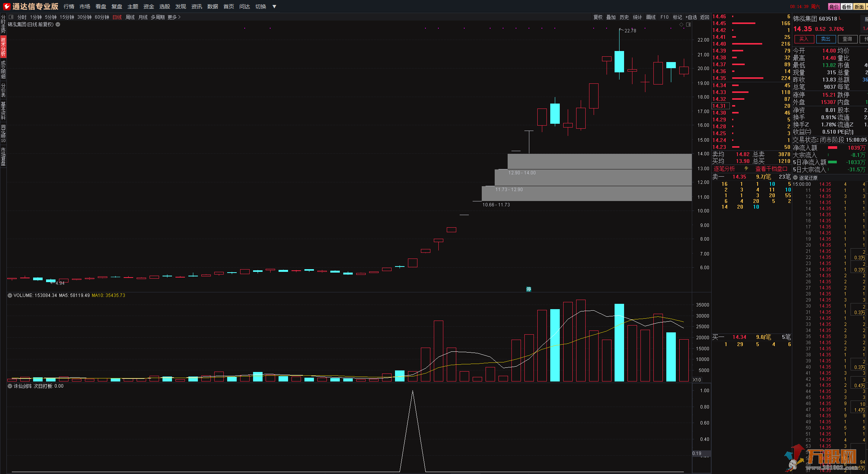The height and width of the screenshot is (474, 868).
Task: Click the lightning bolt icon beside 逐笔分析
Action: (746, 169)
